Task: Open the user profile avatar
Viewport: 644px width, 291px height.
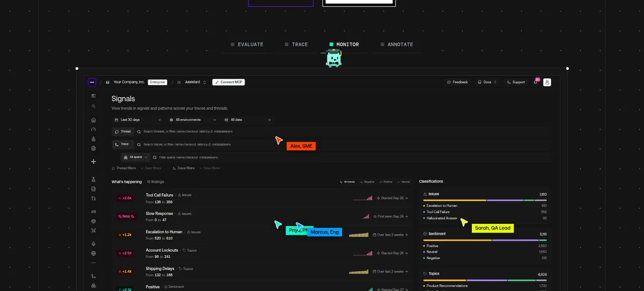Action: point(547,82)
